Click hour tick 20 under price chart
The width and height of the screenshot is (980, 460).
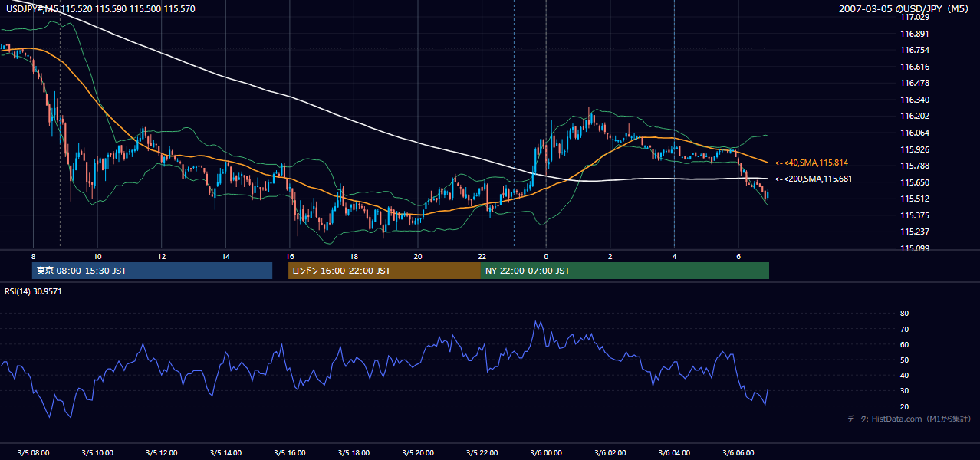coord(418,256)
